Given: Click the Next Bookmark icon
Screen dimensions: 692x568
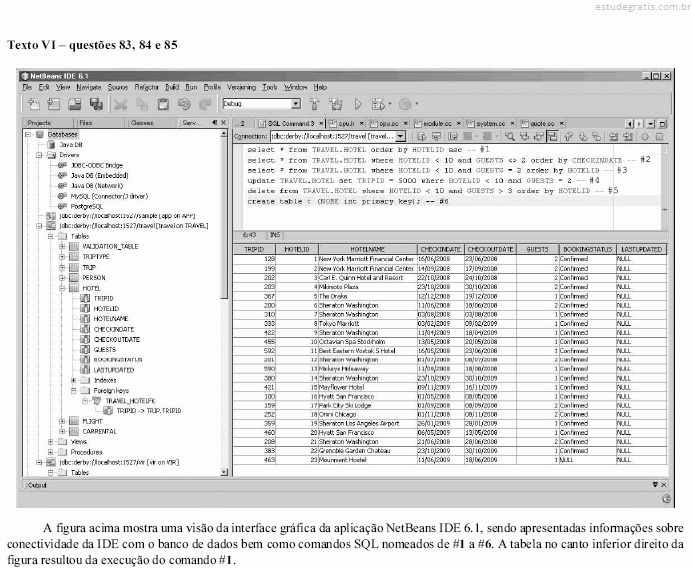Looking at the screenshot, I should [583, 137].
